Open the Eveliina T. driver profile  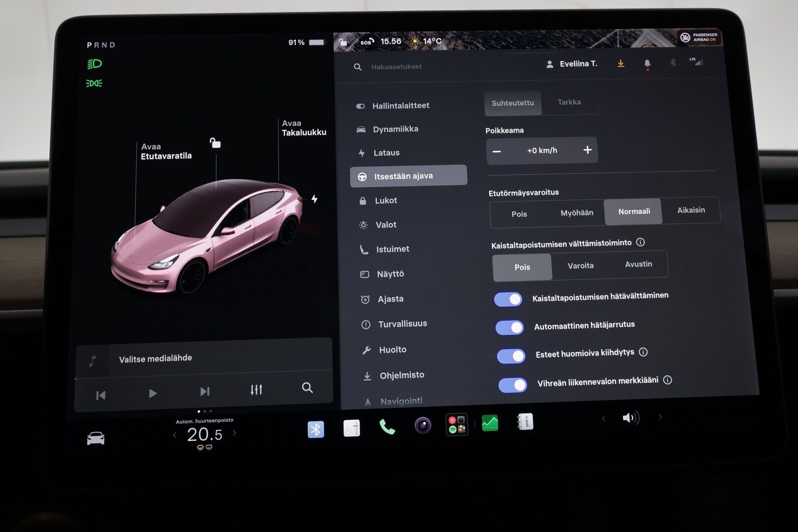coord(571,64)
